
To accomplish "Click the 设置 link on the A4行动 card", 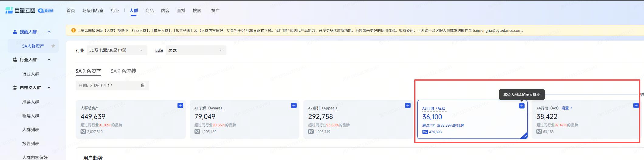I will pos(567,108).
